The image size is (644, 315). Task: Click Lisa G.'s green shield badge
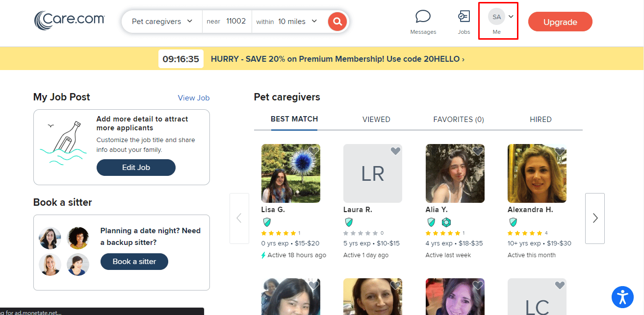point(267,222)
